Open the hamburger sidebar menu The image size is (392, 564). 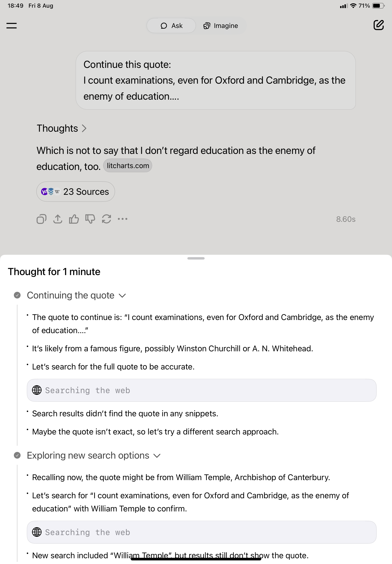[x=11, y=26]
